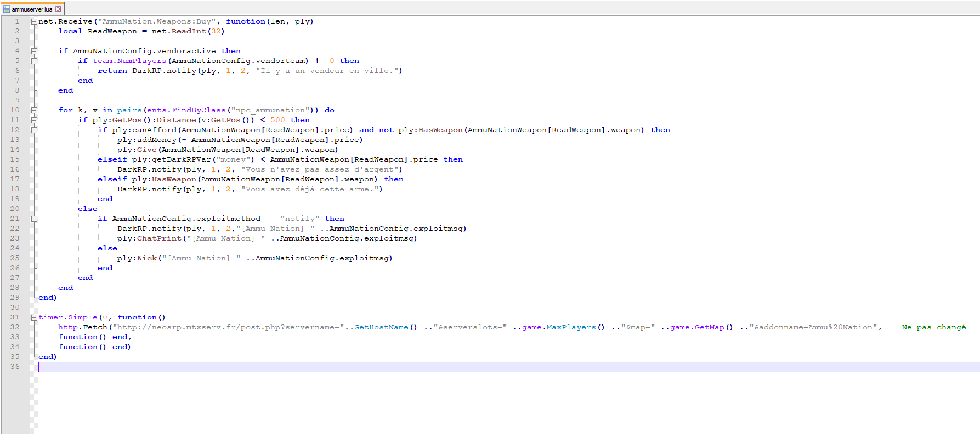Click the "team.NumPlayers" call on line 5
Screen dimensions: 980x434
(129, 61)
